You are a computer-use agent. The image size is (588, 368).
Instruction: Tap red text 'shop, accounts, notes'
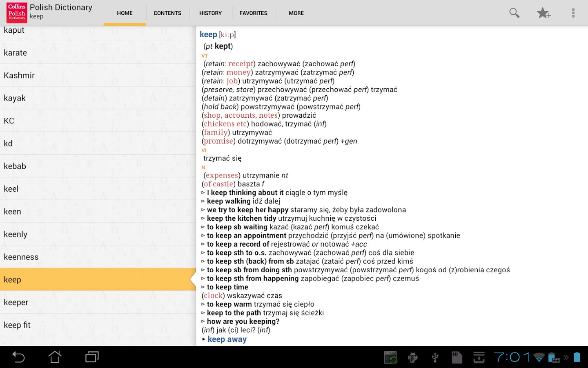(x=241, y=115)
